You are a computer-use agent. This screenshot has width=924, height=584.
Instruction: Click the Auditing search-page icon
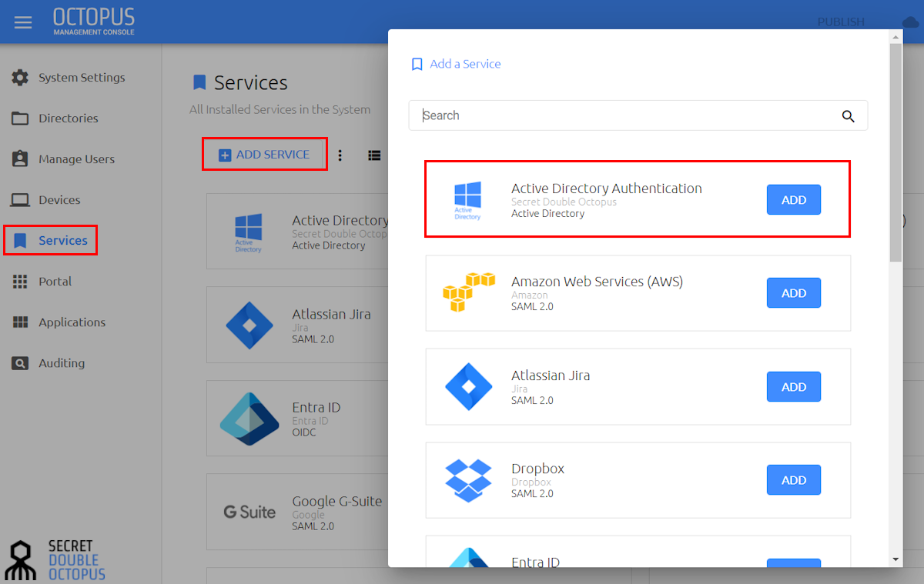(20, 363)
